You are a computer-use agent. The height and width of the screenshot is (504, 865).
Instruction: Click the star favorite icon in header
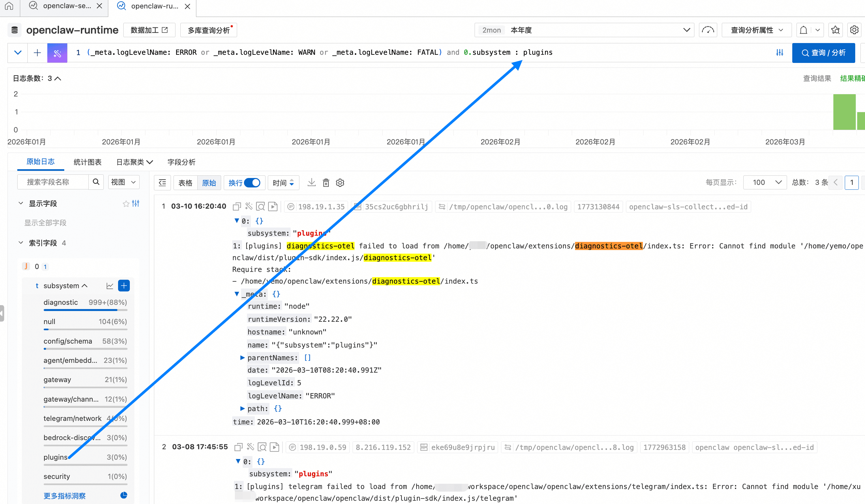click(x=835, y=30)
